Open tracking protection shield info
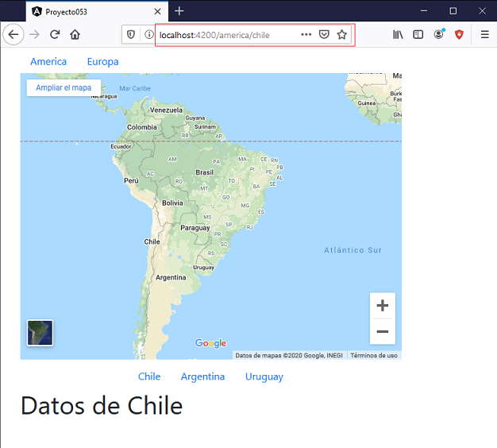Viewport: 497px width, 448px height. coord(131,34)
